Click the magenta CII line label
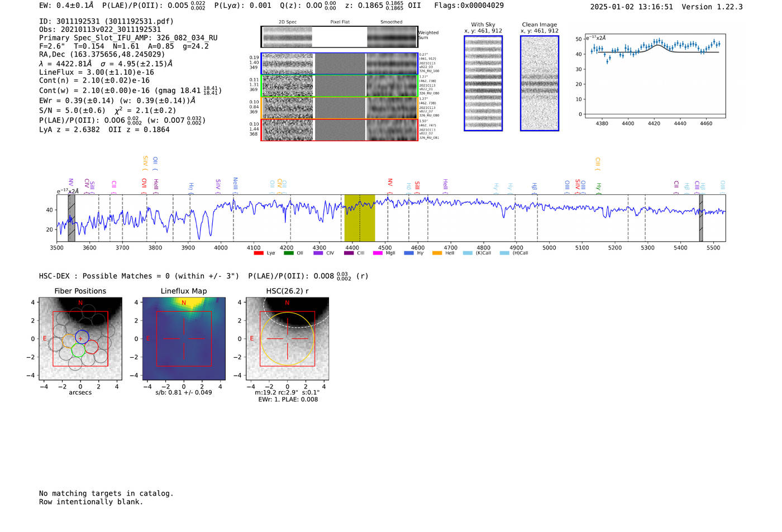The image size is (782, 532). click(114, 186)
